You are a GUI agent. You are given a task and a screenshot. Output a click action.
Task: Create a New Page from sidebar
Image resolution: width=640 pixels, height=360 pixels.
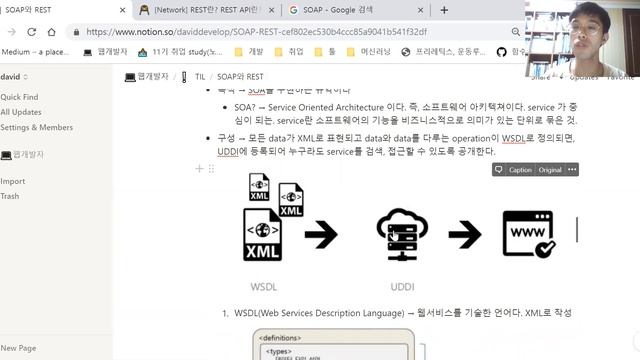click(x=18, y=348)
